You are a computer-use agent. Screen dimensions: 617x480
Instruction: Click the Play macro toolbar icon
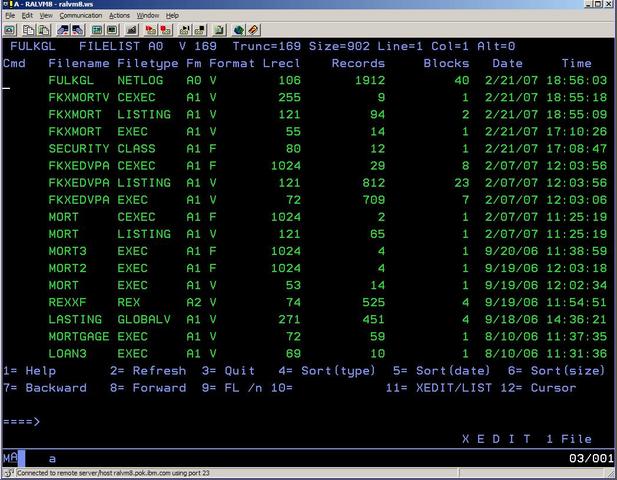185,30
